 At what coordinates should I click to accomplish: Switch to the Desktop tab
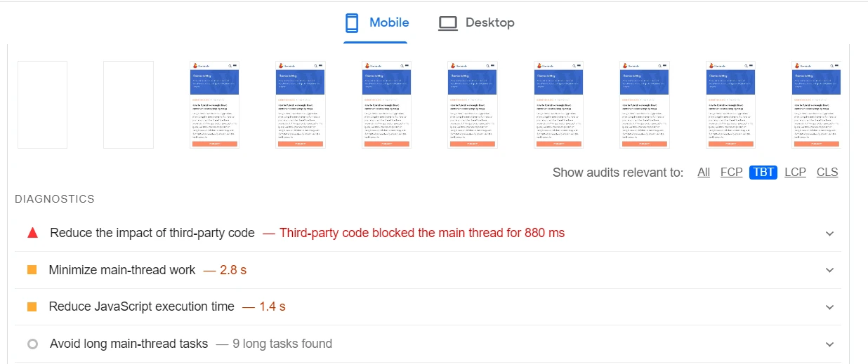476,23
